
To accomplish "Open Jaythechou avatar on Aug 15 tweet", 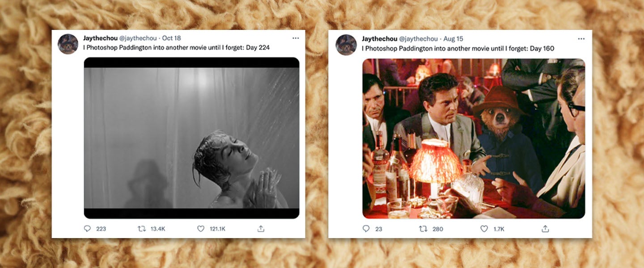I will (x=346, y=45).
